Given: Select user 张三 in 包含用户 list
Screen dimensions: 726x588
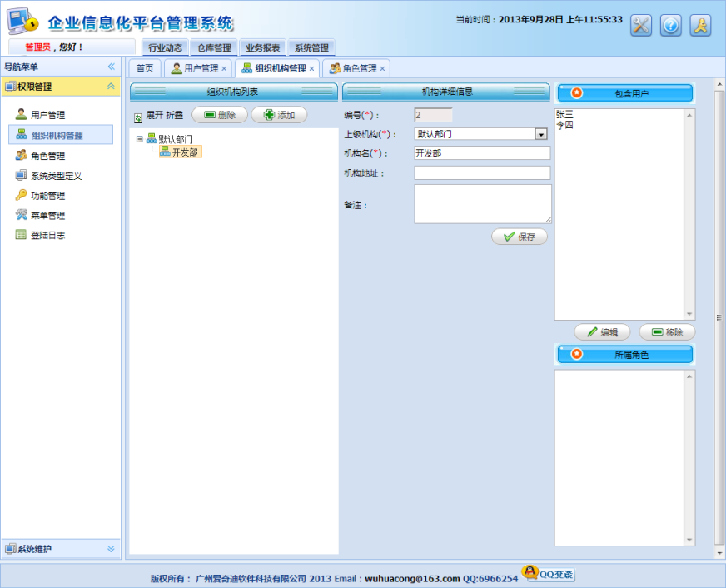Looking at the screenshot, I should [564, 114].
